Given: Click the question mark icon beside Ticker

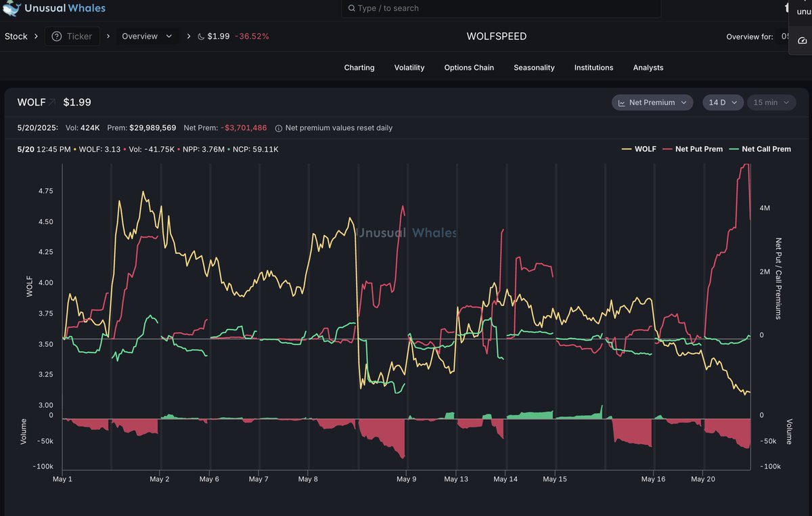Looking at the screenshot, I should 57,37.
